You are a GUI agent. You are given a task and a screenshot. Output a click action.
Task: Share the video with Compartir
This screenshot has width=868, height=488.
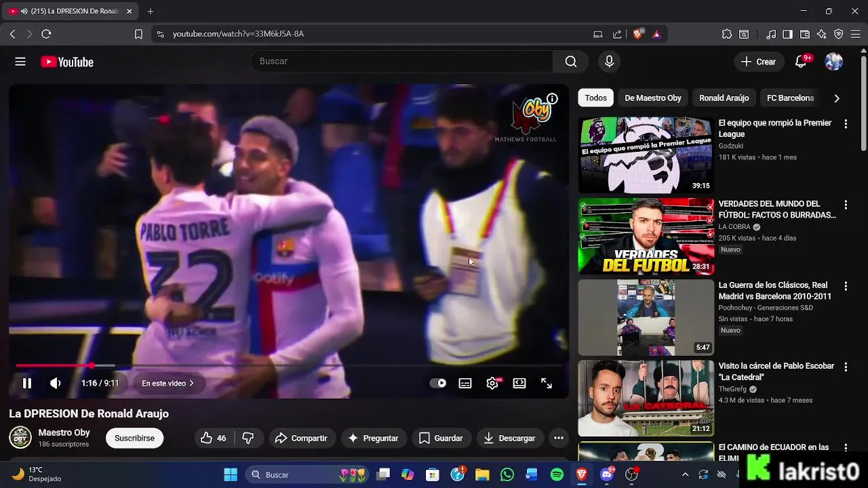click(x=301, y=438)
